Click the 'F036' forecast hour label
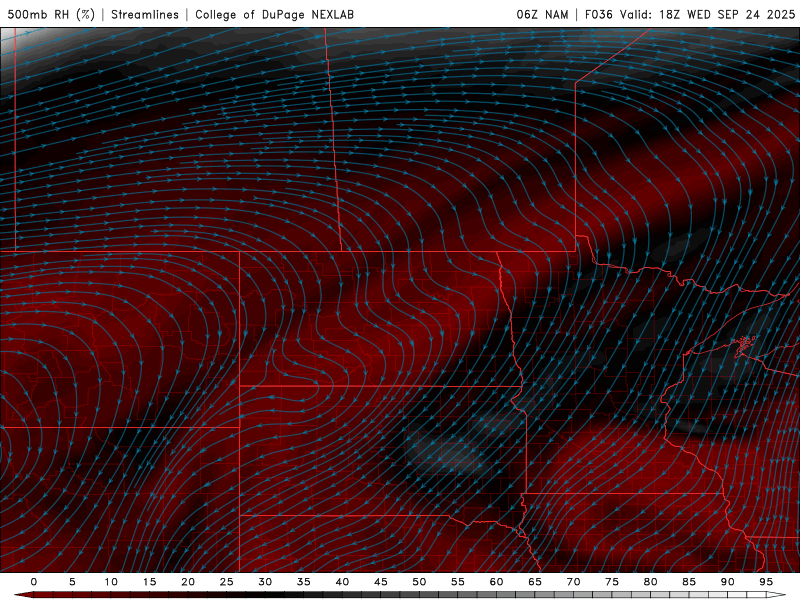 tap(598, 14)
